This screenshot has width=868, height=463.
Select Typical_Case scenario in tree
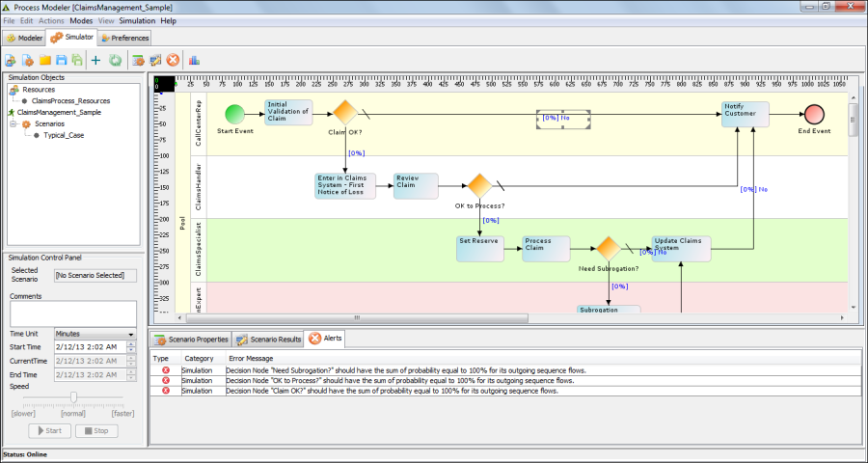point(64,136)
